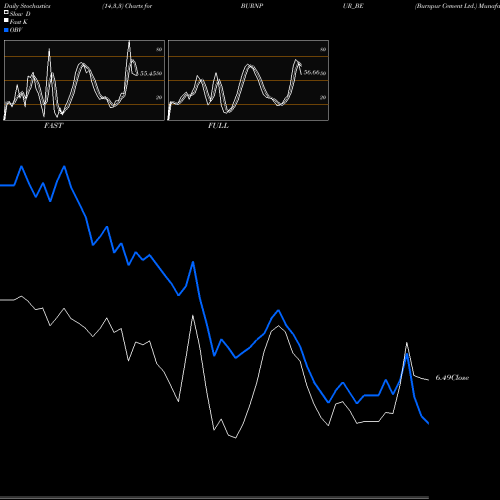Click the '(Burnpur Cement Ltd.)' company name text
500x500 pixels.
coord(446,6)
